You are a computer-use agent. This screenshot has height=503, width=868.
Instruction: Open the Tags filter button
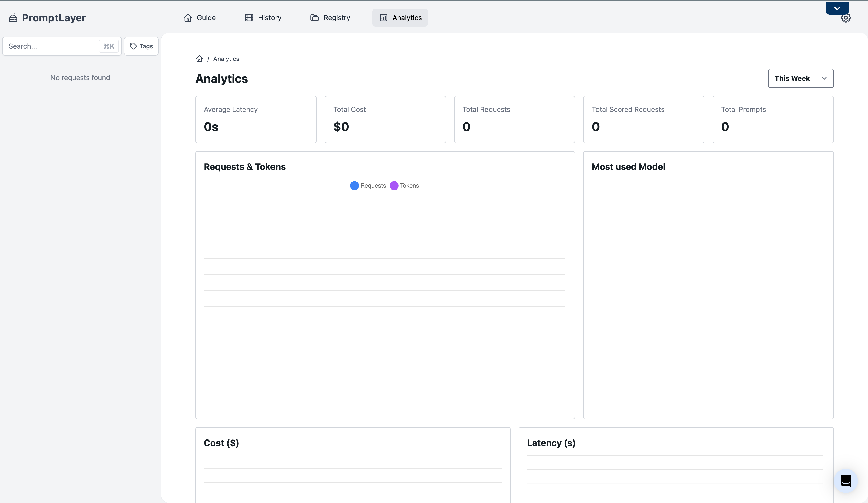(141, 46)
